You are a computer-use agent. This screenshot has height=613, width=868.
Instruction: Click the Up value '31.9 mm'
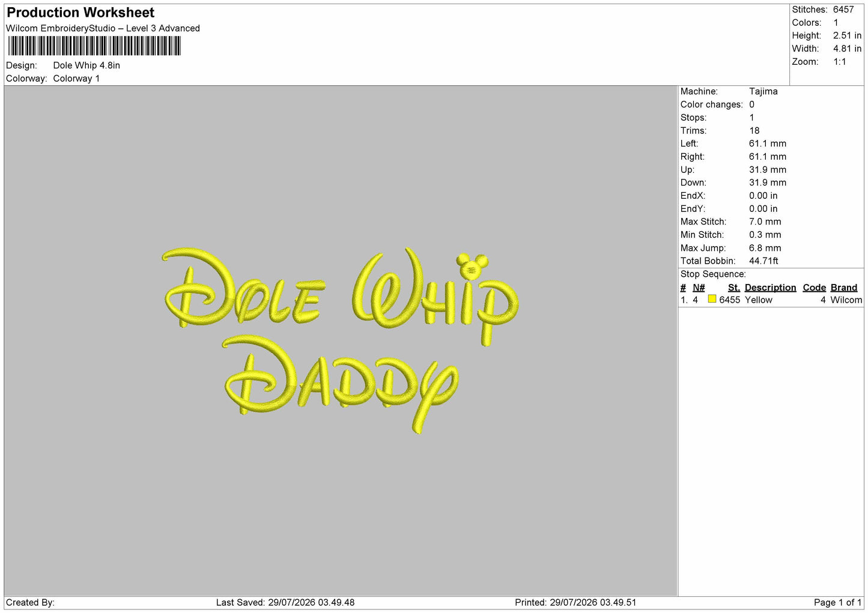(x=767, y=170)
